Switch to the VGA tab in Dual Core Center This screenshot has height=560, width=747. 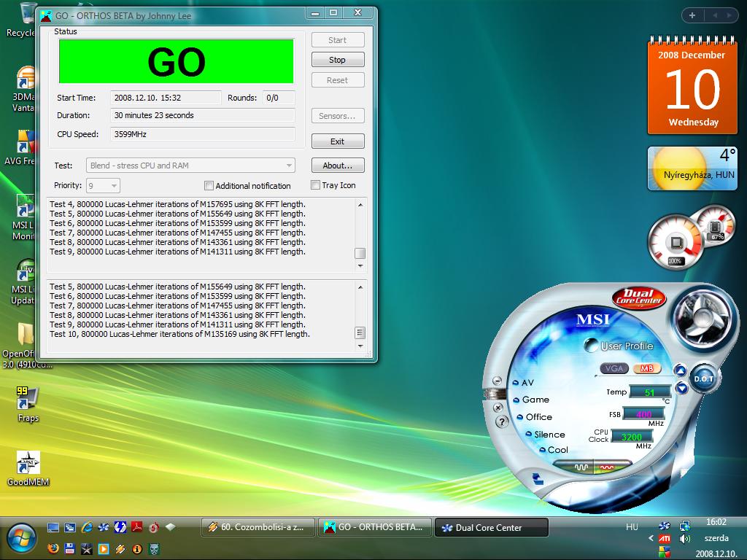[614, 368]
